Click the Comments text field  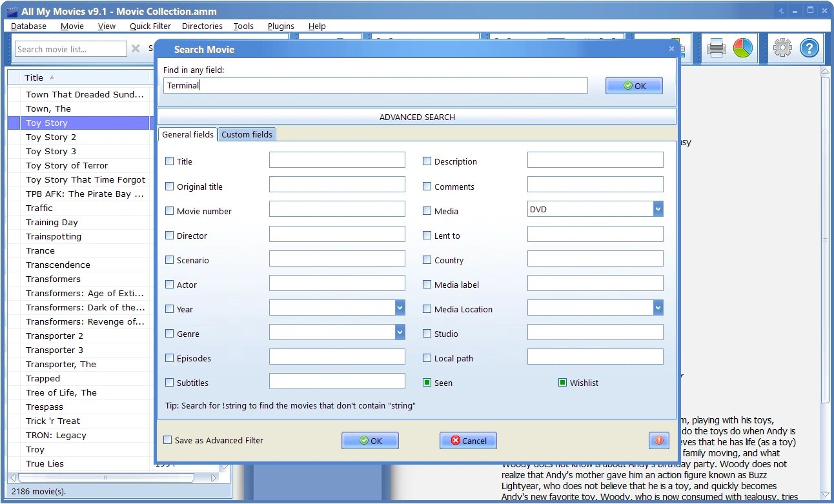click(595, 184)
